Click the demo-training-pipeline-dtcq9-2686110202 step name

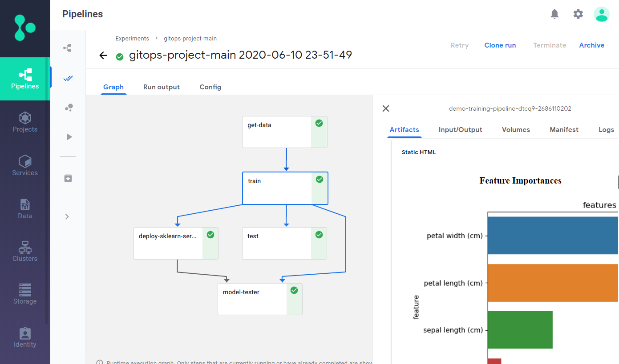[510, 108]
